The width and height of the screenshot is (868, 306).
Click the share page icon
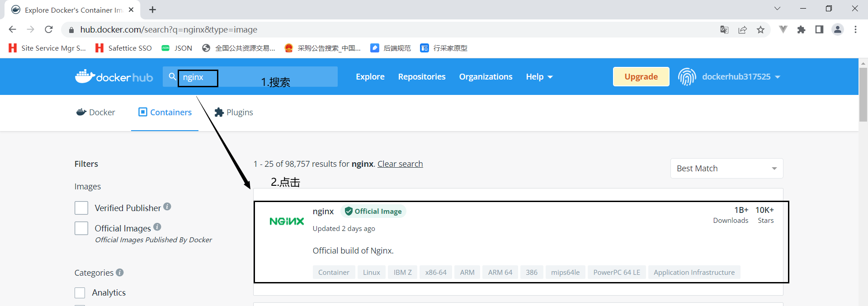[x=742, y=29]
